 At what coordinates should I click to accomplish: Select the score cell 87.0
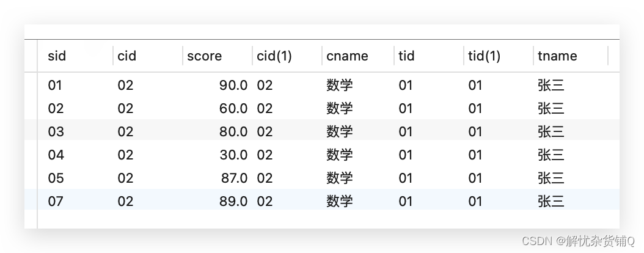pos(233,178)
